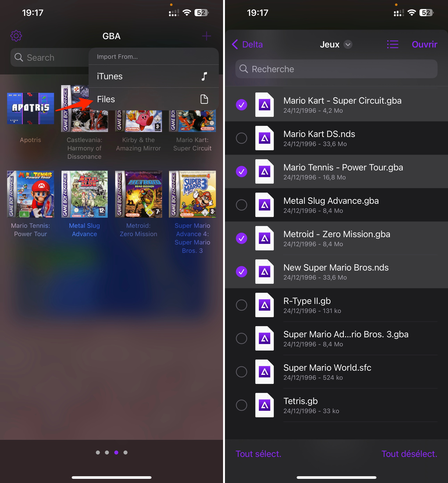This screenshot has height=483, width=448.
Task: Open the Apotris game thumbnail
Action: (x=31, y=108)
